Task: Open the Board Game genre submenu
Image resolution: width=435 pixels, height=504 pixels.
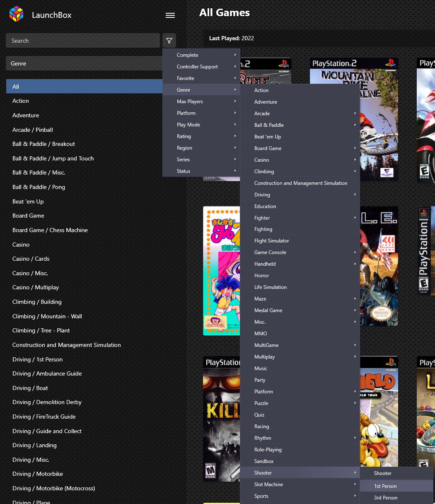Action: click(x=300, y=148)
